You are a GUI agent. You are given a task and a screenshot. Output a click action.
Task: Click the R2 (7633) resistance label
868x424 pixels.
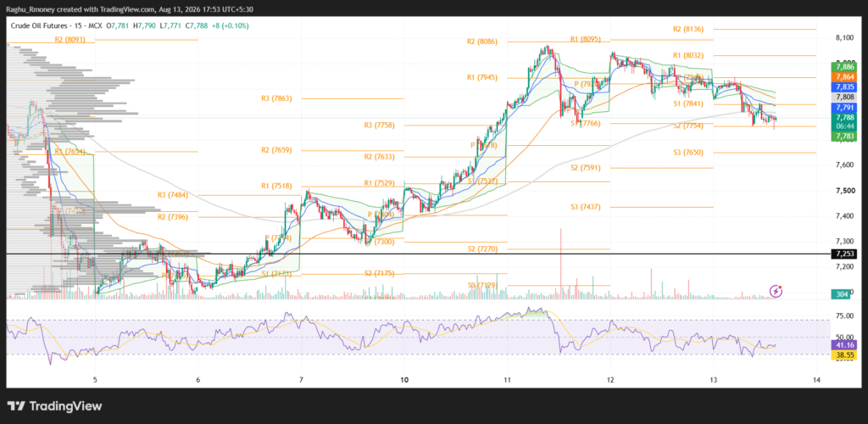point(380,157)
